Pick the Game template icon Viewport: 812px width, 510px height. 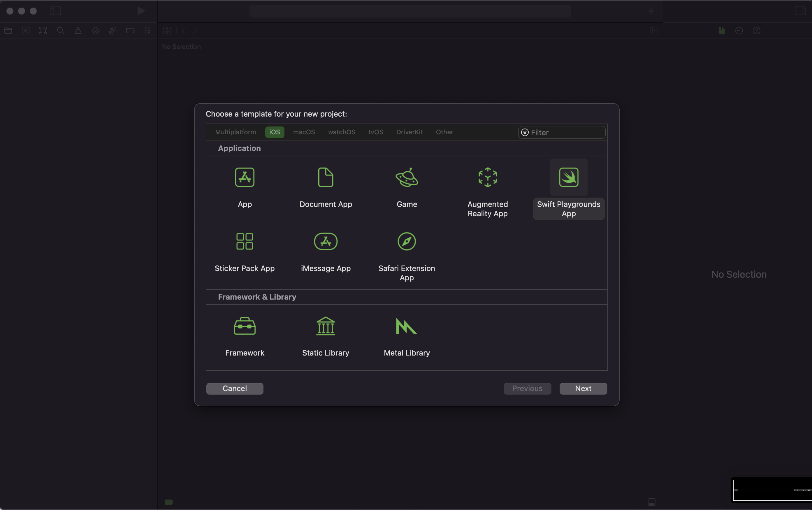[x=406, y=177]
